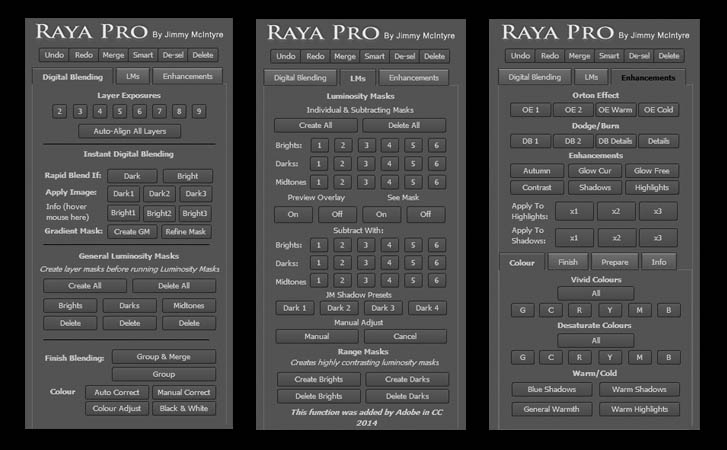This screenshot has height=450, width=727.
Task: Select Brights 3 under Individual & Subtracting Masks
Action: [x=366, y=146]
